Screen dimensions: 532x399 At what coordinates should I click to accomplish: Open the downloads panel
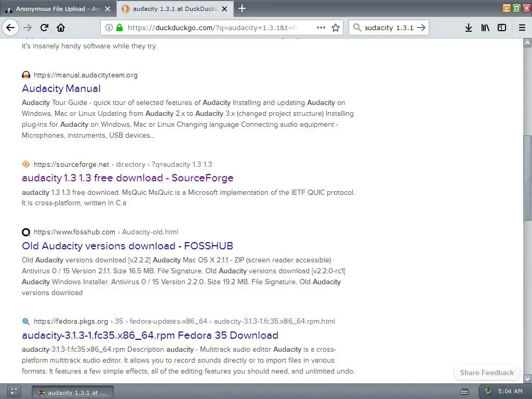469,28
